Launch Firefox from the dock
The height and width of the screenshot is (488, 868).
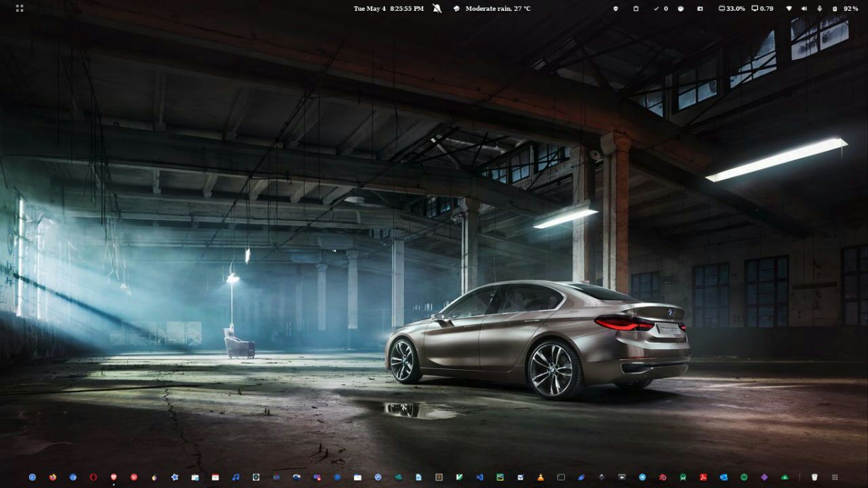53,477
